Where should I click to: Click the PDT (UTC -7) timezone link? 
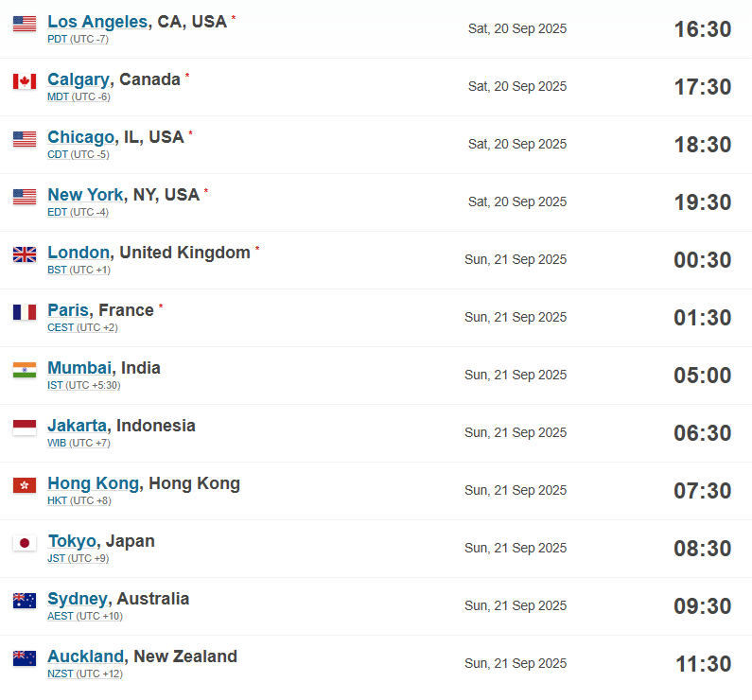click(78, 40)
